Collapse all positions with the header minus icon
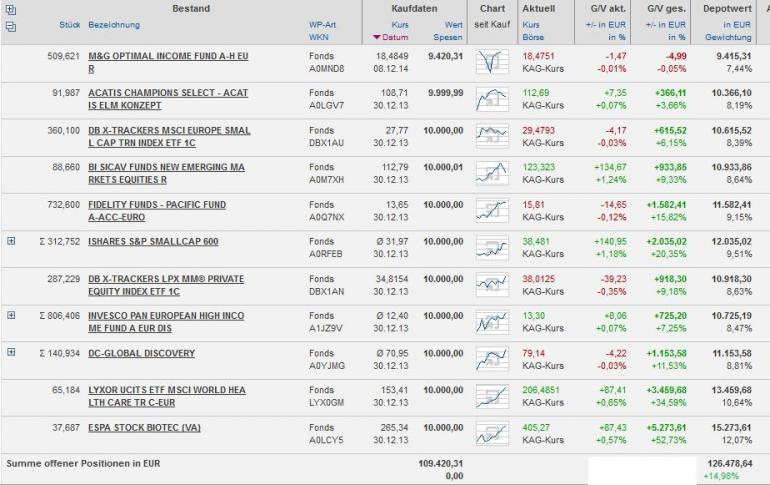Screen dimensions: 770x485 tap(10, 27)
